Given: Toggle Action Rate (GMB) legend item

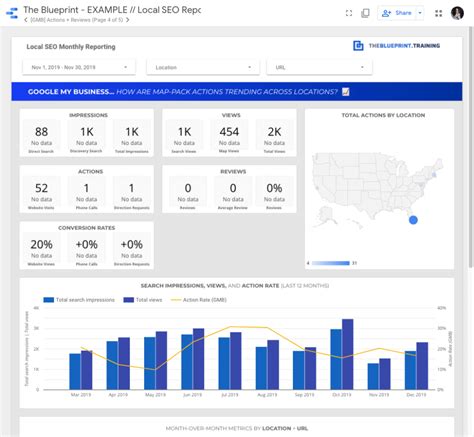Looking at the screenshot, I should [x=199, y=300].
